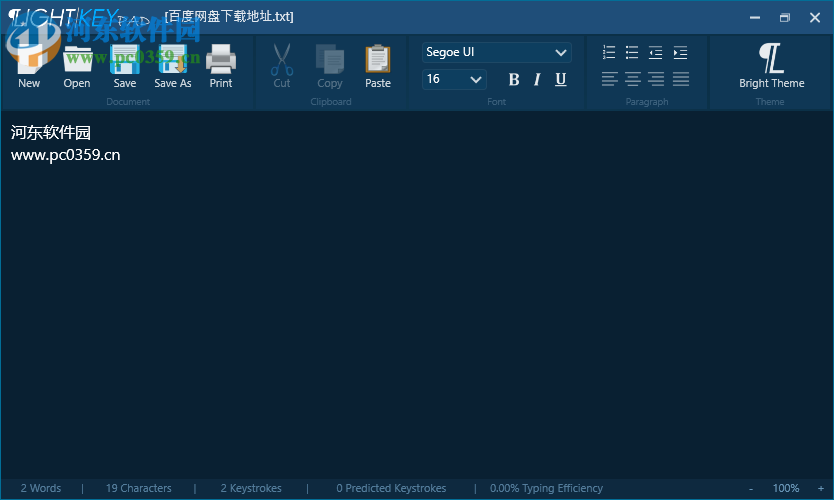Click the 100% zoom level

(786, 488)
